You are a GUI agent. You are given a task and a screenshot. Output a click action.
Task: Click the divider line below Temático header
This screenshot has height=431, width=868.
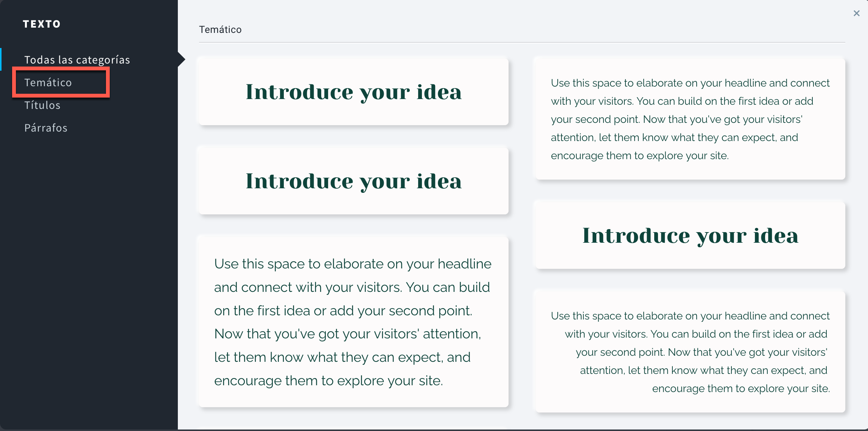[x=522, y=42]
